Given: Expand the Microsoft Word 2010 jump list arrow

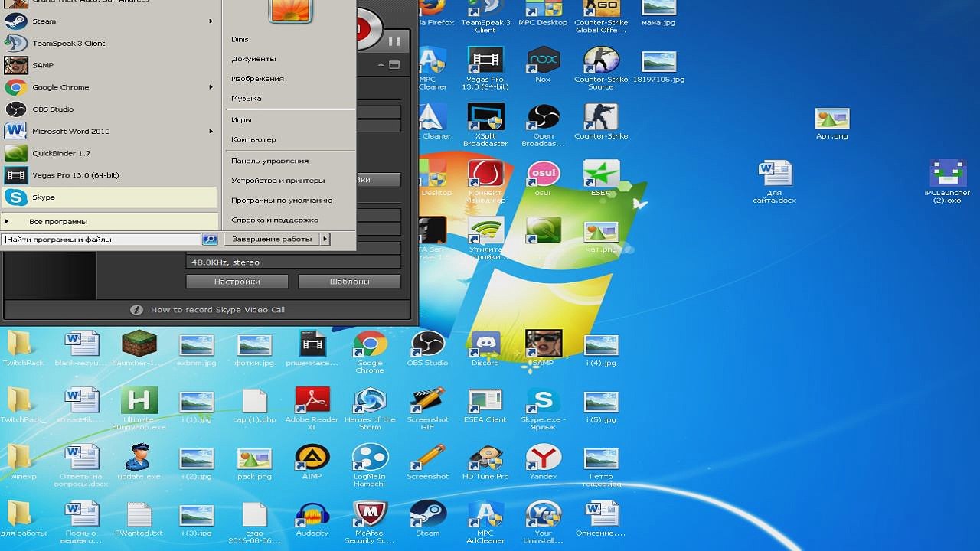Looking at the screenshot, I should point(211,131).
